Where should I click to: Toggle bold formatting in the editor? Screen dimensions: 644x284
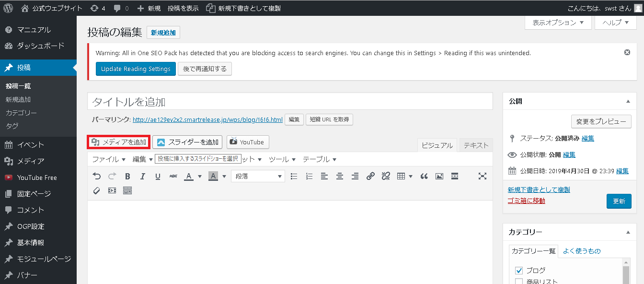[127, 176]
